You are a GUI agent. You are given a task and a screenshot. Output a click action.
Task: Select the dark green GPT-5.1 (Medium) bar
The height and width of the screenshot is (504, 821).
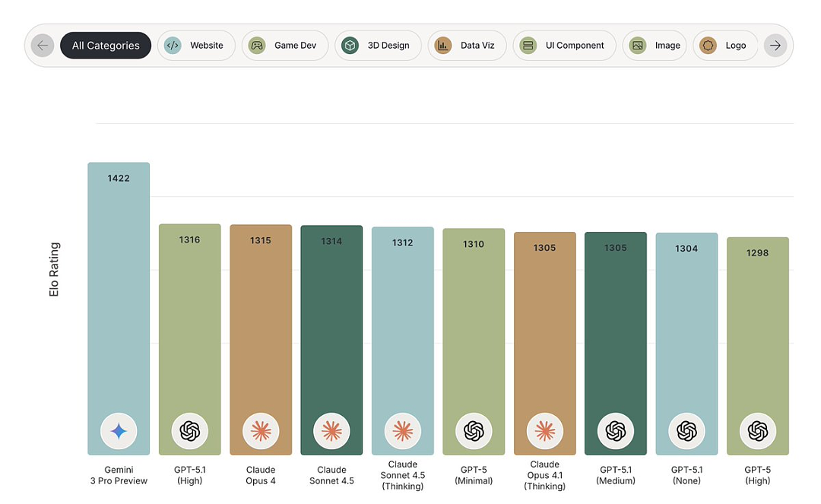point(616,344)
